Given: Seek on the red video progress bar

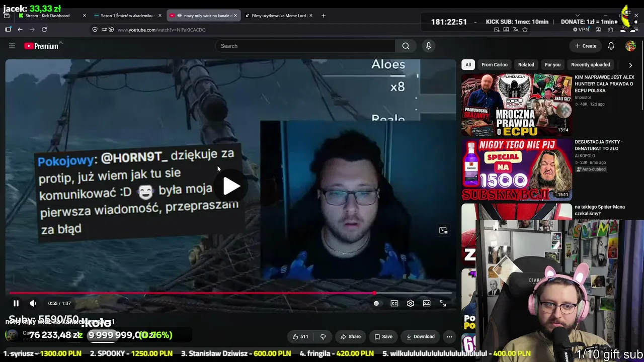Looking at the screenshot, I should pyautogui.click(x=230, y=293).
